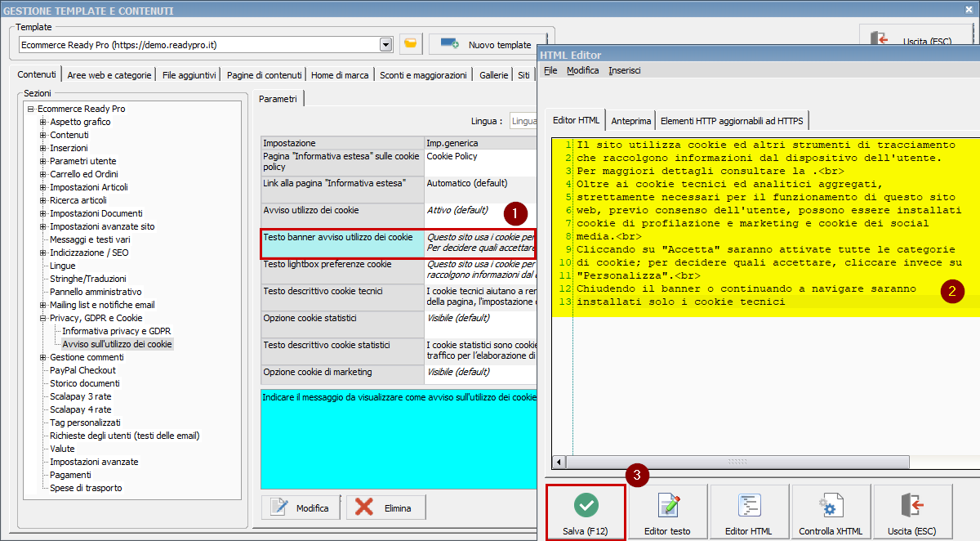Select the Avviso utilizzo dei cookie row

click(x=399, y=217)
